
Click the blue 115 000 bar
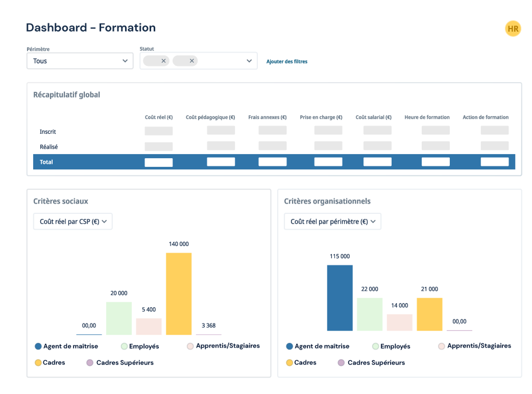340,298
